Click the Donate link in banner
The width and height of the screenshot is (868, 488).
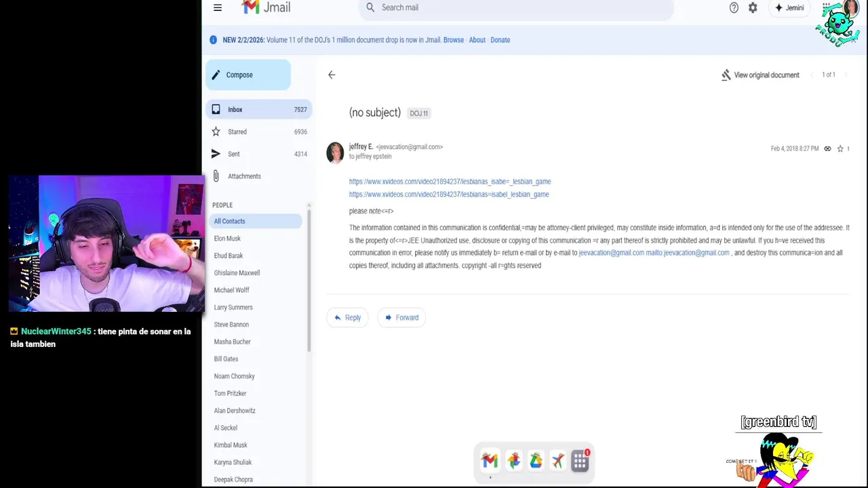tap(500, 40)
